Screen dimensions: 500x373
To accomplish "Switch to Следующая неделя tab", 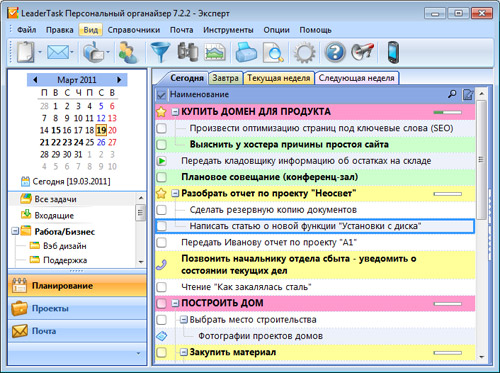I will click(356, 78).
